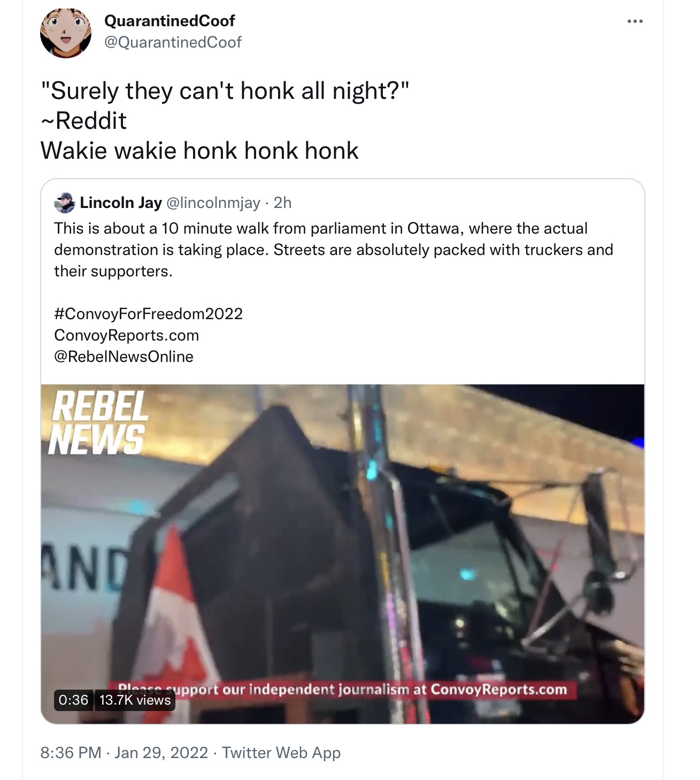Click the 2h timestamp on quoted tweet

click(282, 203)
